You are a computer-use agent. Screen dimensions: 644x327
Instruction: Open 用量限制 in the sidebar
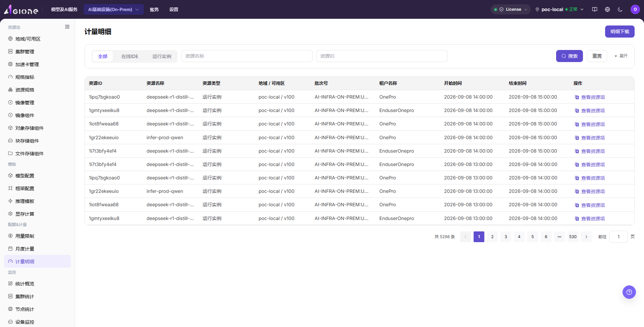coord(37,236)
